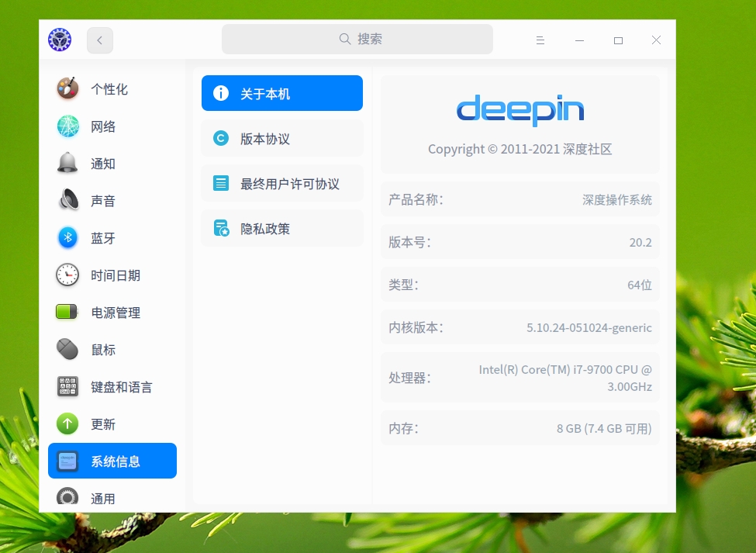Image resolution: width=756 pixels, height=553 pixels.
Task: Select the 关于本机 tab
Action: click(282, 93)
